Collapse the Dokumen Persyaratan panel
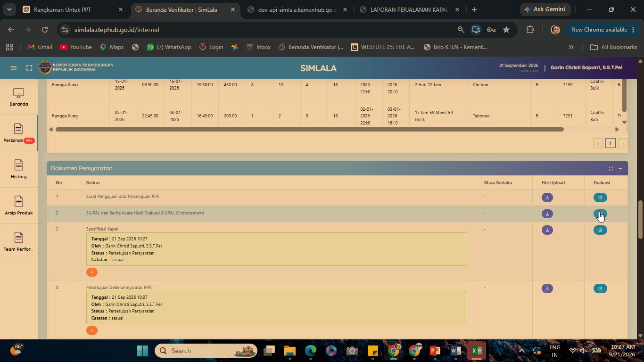 click(x=620, y=168)
